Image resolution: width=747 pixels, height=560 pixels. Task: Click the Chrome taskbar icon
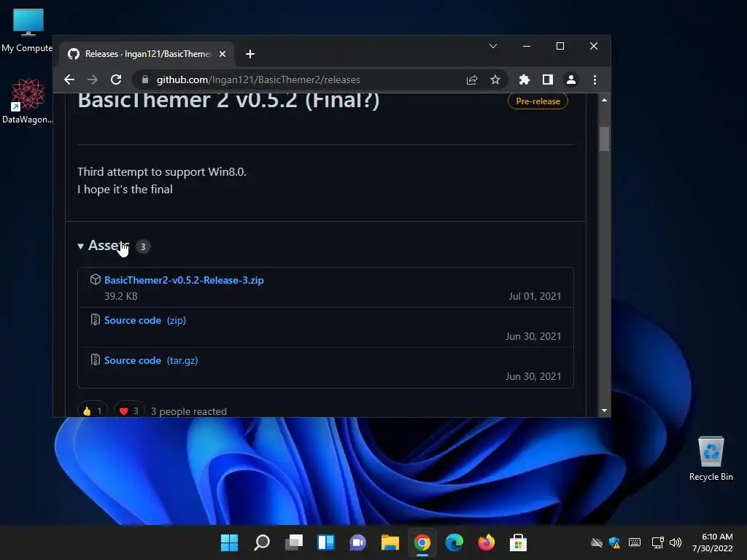[x=422, y=542]
